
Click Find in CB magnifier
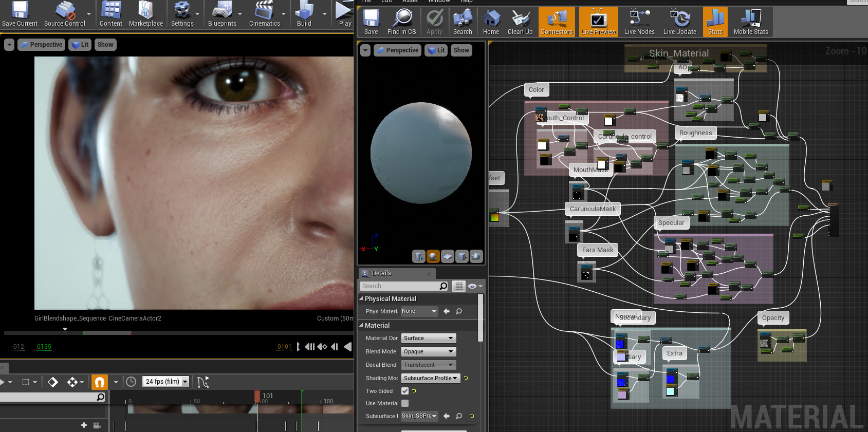point(401,22)
